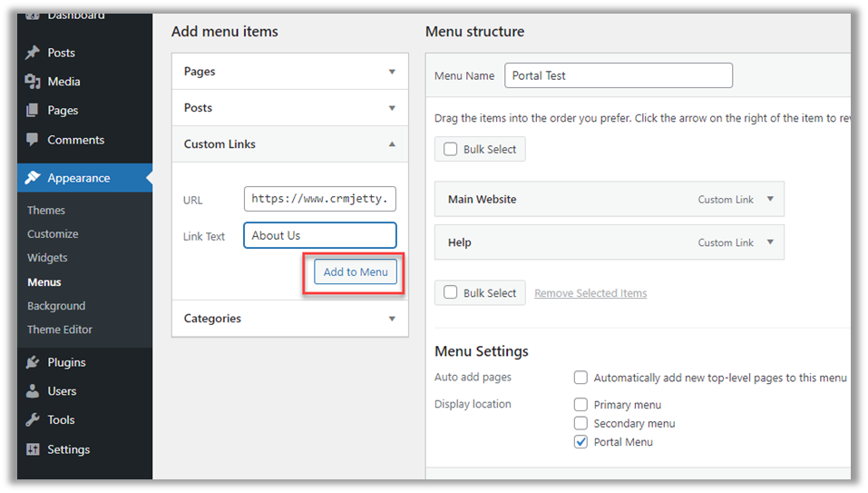The height and width of the screenshot is (493, 868).
Task: Click the Media icon in sidebar
Action: pos(34,82)
